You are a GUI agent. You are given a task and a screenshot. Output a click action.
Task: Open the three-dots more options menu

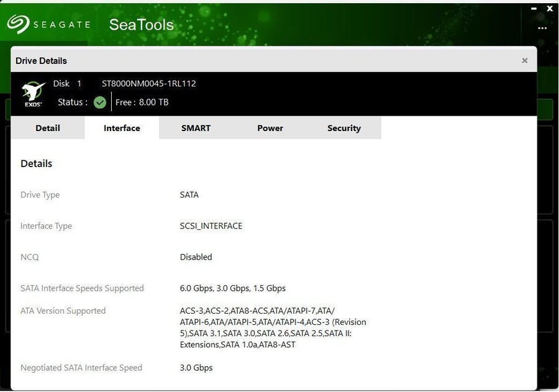[x=542, y=28]
